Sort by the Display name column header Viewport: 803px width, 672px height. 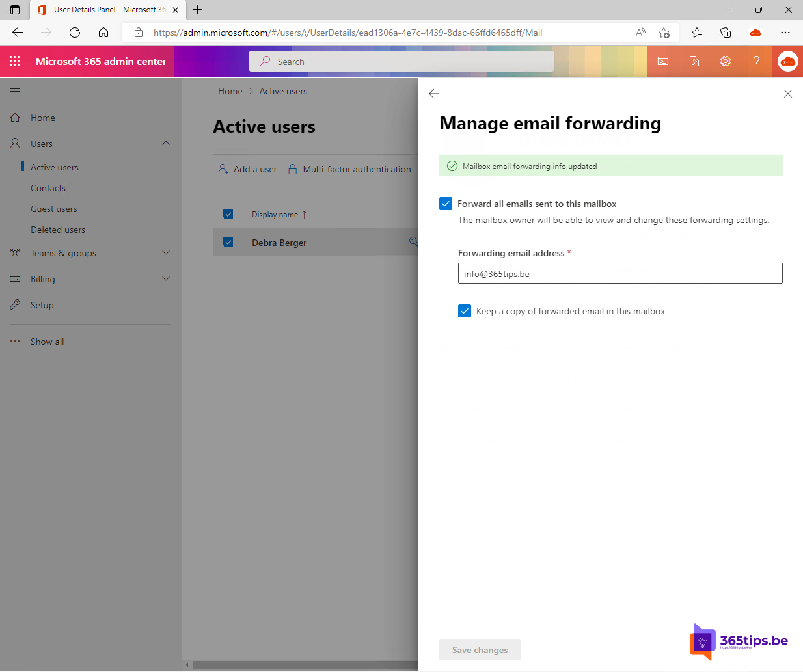coord(279,215)
